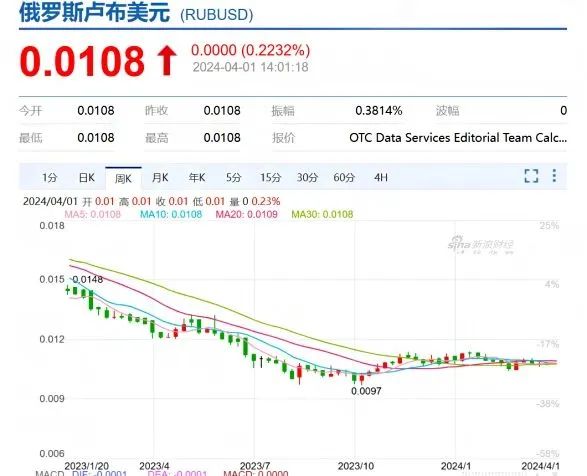The image size is (587, 476).
Task: Click the 0.0097 low point marker
Action: tap(366, 391)
